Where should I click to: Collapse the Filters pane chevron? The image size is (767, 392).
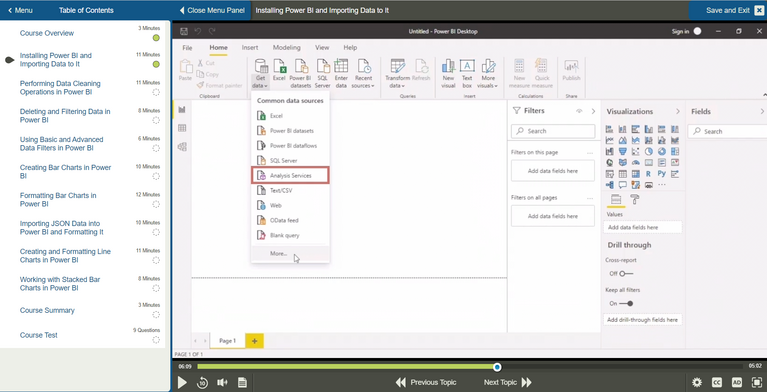(x=593, y=112)
